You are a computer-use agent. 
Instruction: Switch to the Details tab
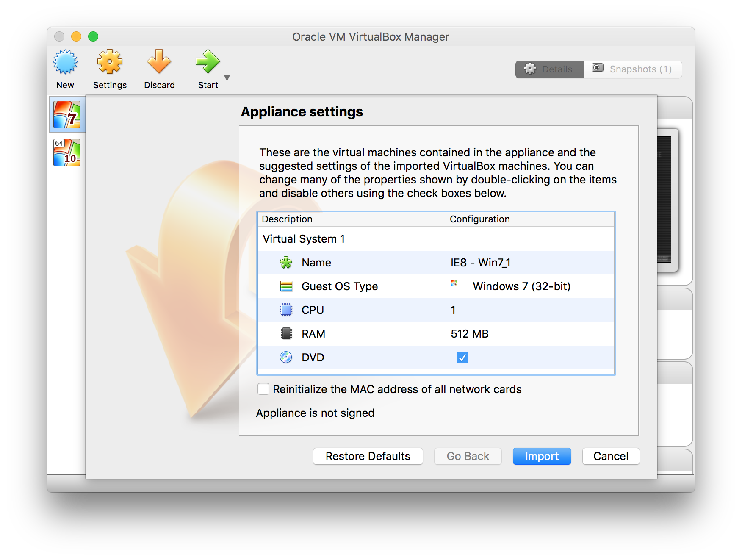(x=550, y=69)
